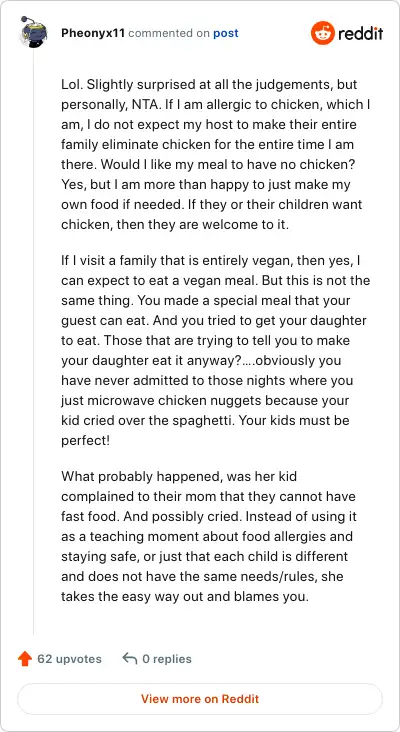Click the paragraph starting "Lol. Slightly surprised"
400x732 pixels.
coord(216,155)
